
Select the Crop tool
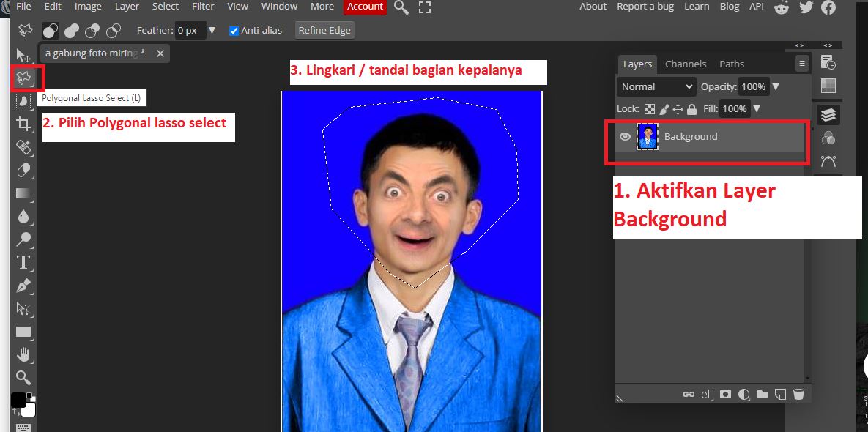(x=23, y=124)
